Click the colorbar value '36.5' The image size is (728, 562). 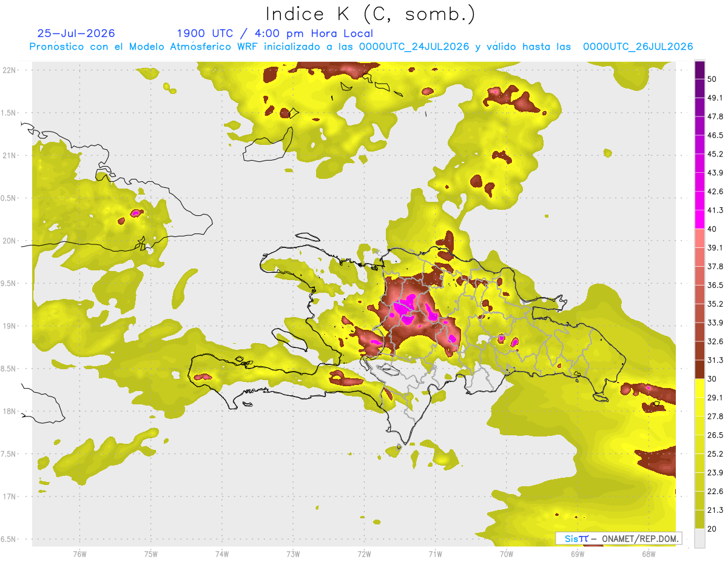(x=715, y=285)
